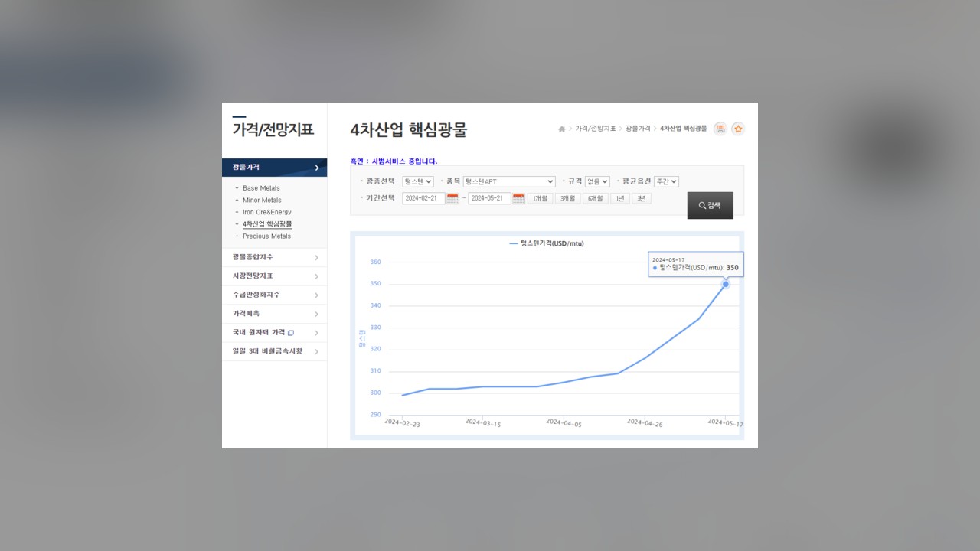Follow the 가격/전망지표 breadcrumb link

[x=596, y=129]
